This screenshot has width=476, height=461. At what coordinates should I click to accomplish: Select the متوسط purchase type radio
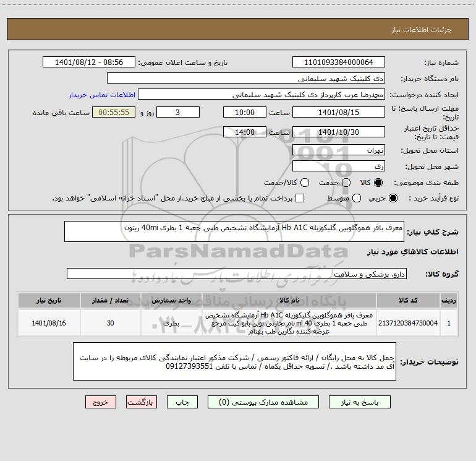[357, 198]
